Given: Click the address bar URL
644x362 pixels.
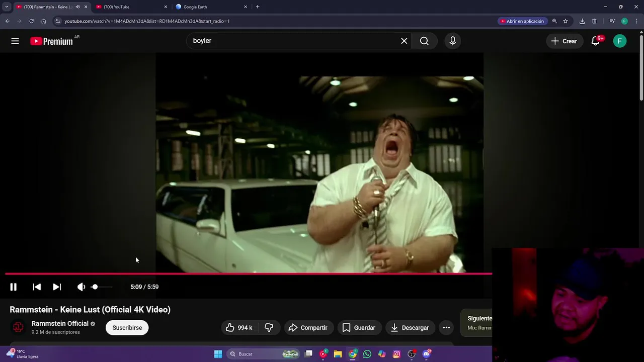Looking at the screenshot, I should 147,21.
